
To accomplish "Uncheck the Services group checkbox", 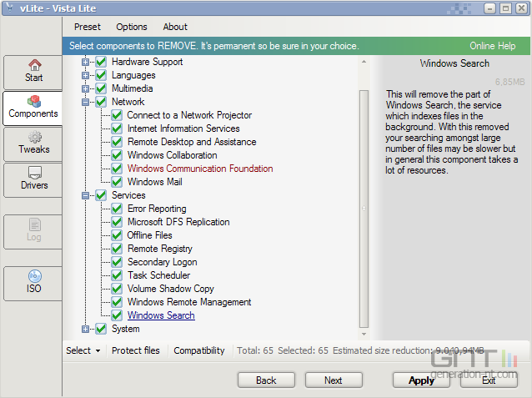I will click(101, 195).
